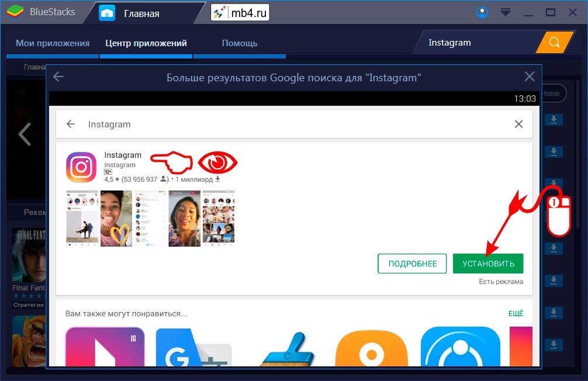Show previous carousel slide with left chevron

(25, 134)
